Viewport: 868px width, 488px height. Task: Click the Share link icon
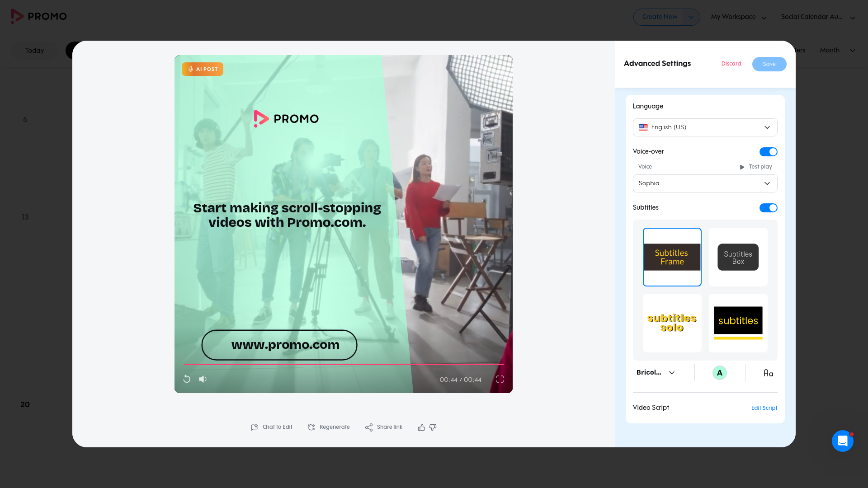369,427
